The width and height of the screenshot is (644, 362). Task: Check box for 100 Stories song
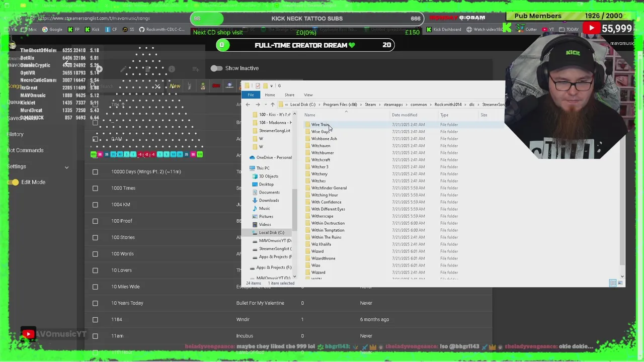95,237
